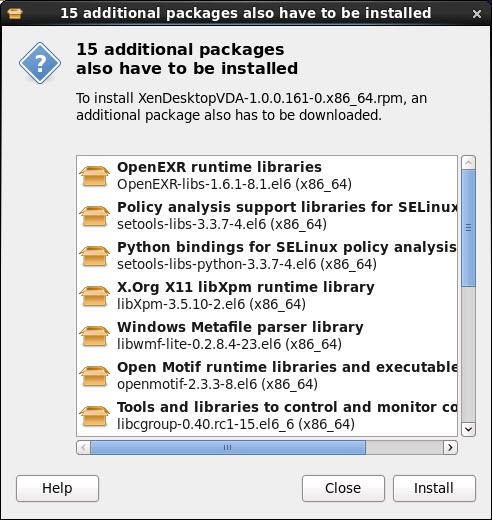Click the bold '15 additional packages' heading

tap(187, 59)
